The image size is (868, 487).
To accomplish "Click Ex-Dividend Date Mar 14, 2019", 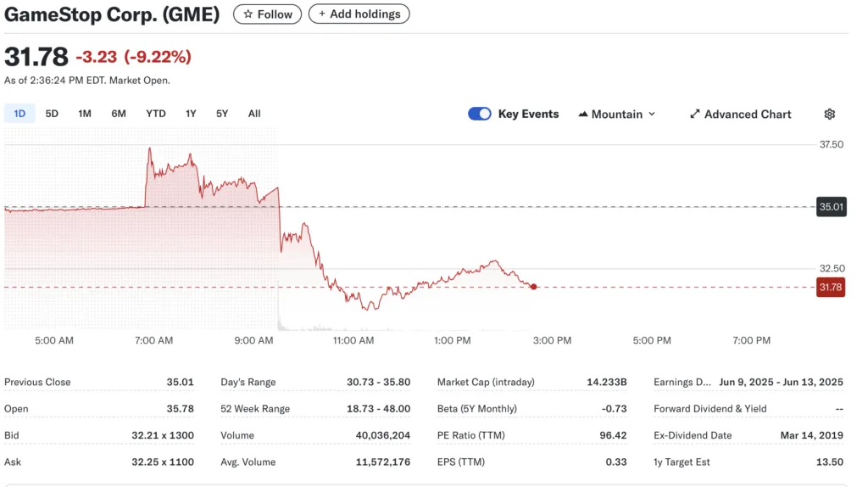I will (x=812, y=435).
